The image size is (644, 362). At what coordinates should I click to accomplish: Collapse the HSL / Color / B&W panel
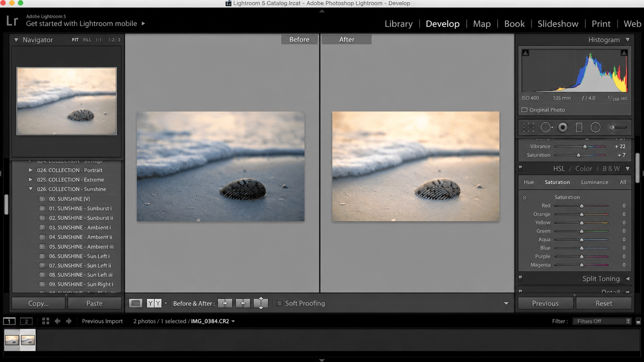point(628,169)
